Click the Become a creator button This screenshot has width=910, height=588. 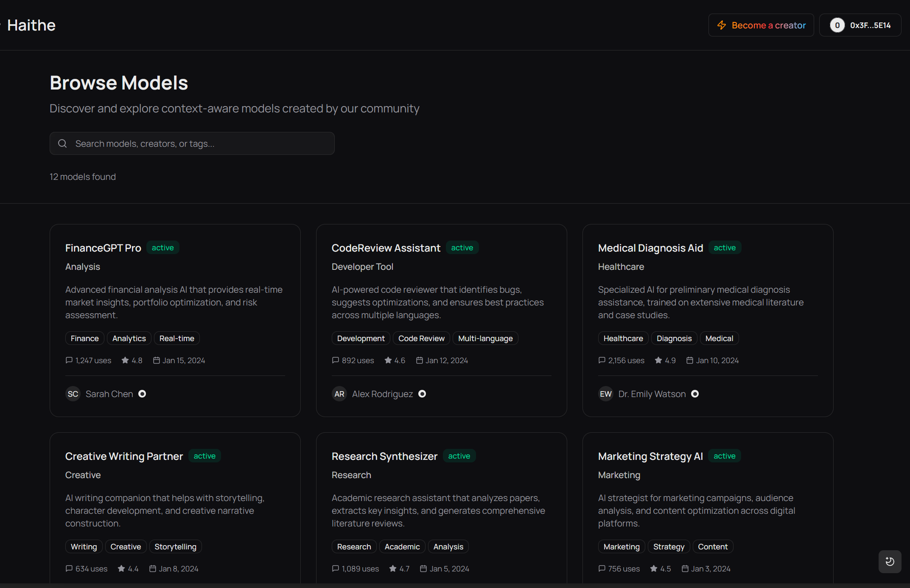click(761, 25)
